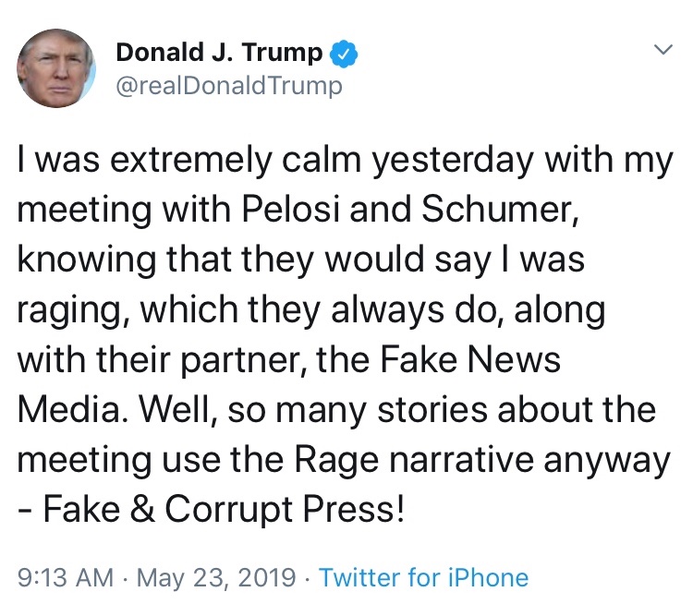The image size is (693, 616).
Task: Click the @realDonaldTrump handle
Action: click(228, 86)
